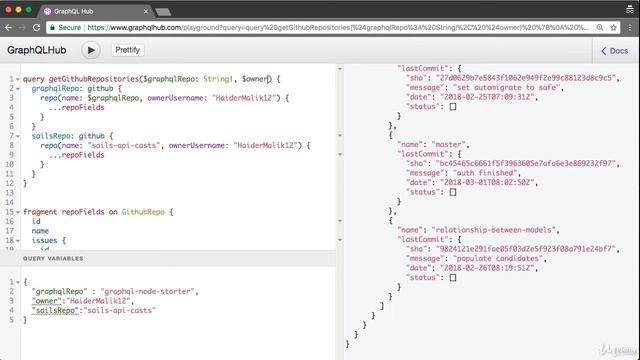Click the id field on line 16

click(36, 221)
